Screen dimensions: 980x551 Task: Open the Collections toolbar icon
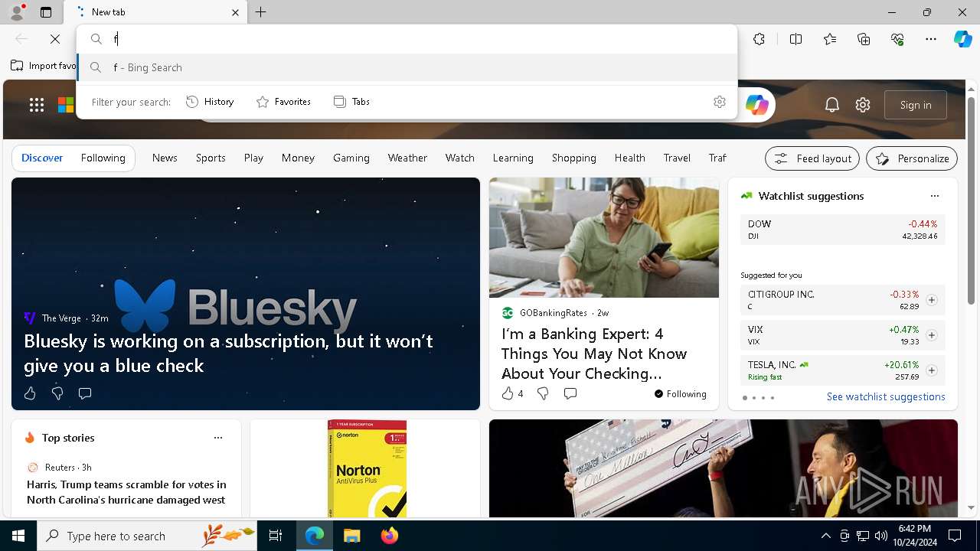[864, 39]
